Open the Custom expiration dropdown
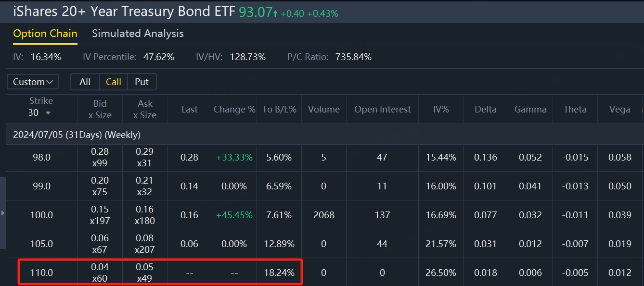 (33, 82)
